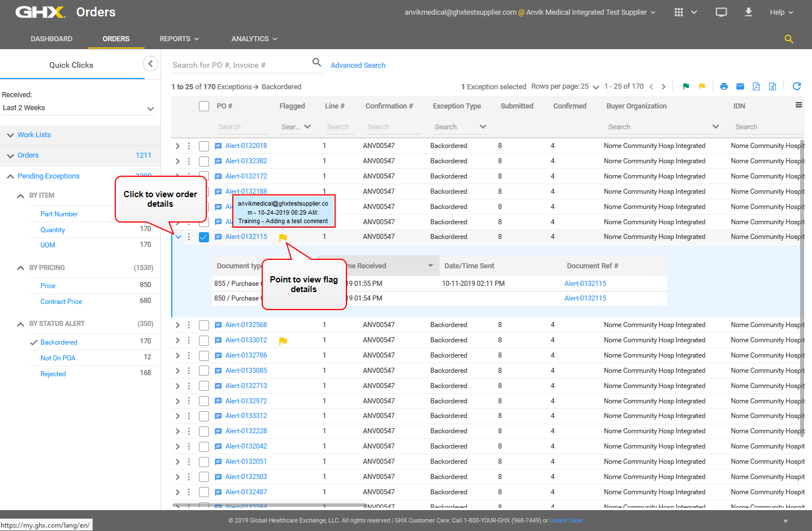This screenshot has width=812, height=531.
Task: Collapse the BY PRICING group
Action: click(20, 268)
